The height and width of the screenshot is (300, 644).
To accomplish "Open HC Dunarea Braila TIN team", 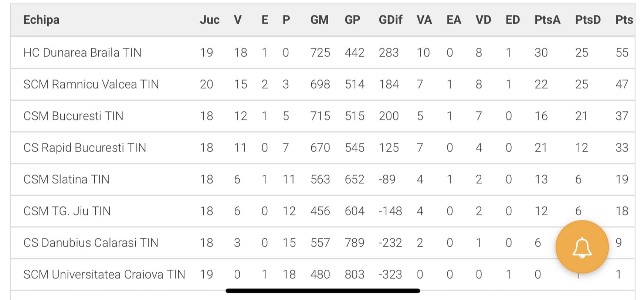I will pyautogui.click(x=82, y=53).
